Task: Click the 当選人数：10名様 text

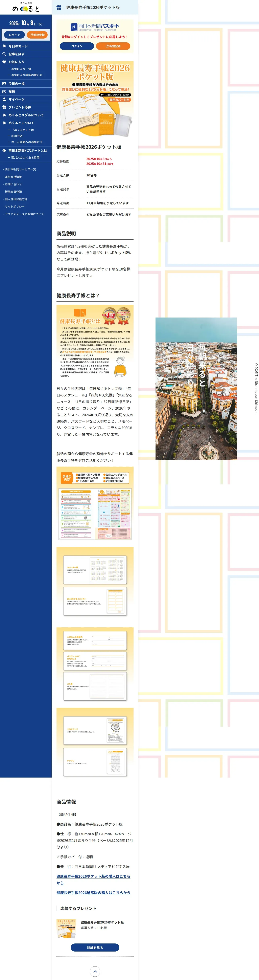Action: pyautogui.click(x=94, y=928)
